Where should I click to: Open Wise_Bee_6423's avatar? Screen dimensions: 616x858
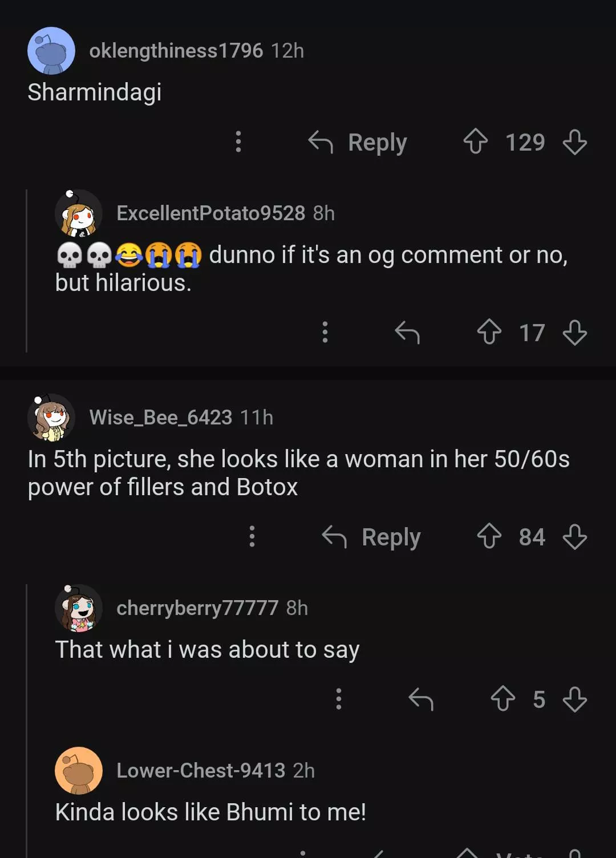click(x=51, y=418)
